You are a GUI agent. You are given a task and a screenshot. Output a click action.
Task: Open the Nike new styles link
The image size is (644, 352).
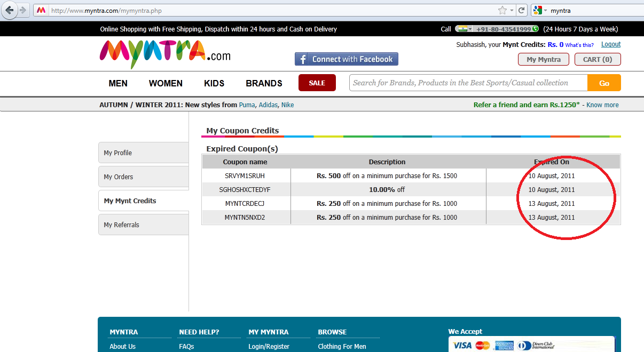tap(288, 105)
